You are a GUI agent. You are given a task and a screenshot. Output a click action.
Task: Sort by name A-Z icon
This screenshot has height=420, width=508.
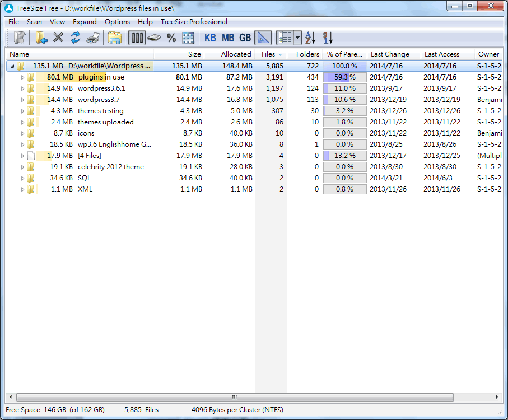pyautogui.click(x=310, y=38)
